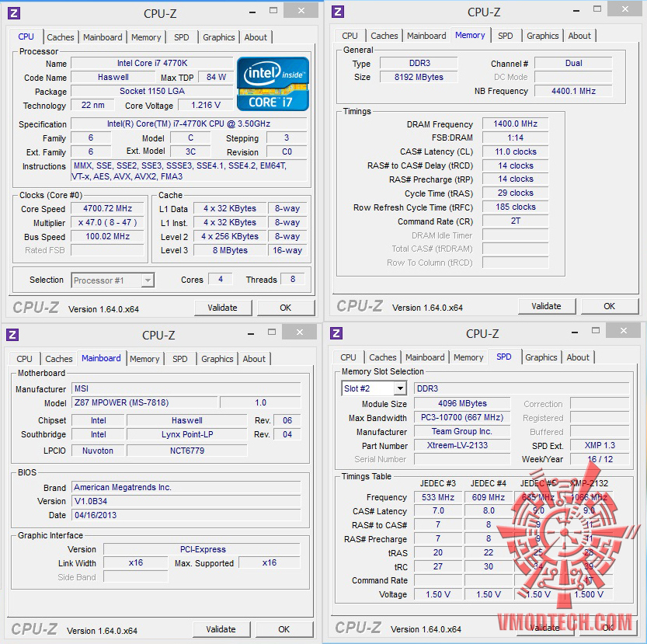The height and width of the screenshot is (644, 647).
Task: Open the Graphics tab in the CPU window
Action: [219, 37]
